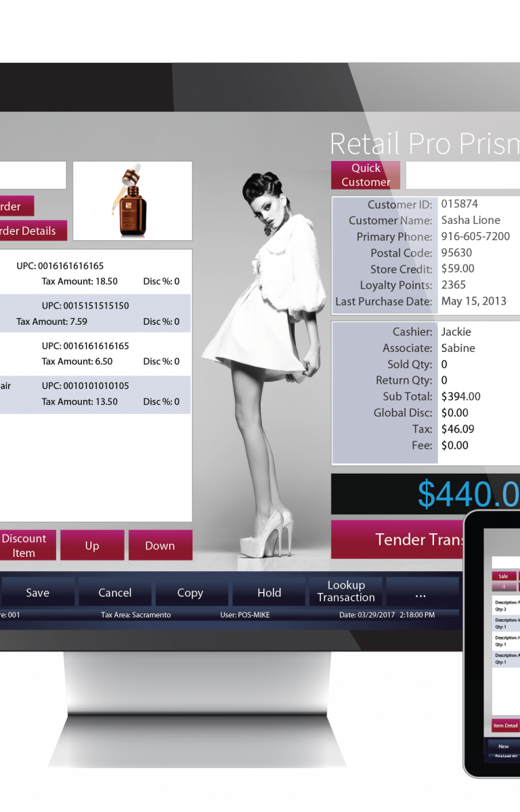Cancel the transaction from the bottom bar
The width and height of the screenshot is (520, 812).
(115, 592)
